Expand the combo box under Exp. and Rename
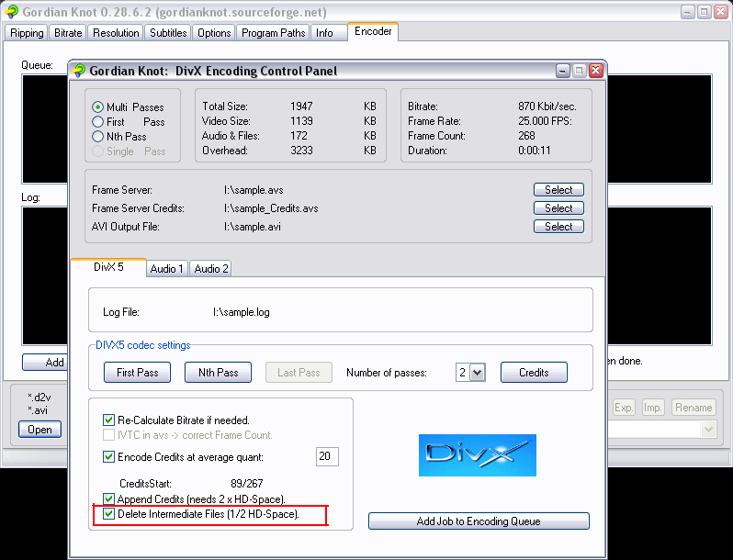Viewport: 733px width, 560px height. pos(709,429)
